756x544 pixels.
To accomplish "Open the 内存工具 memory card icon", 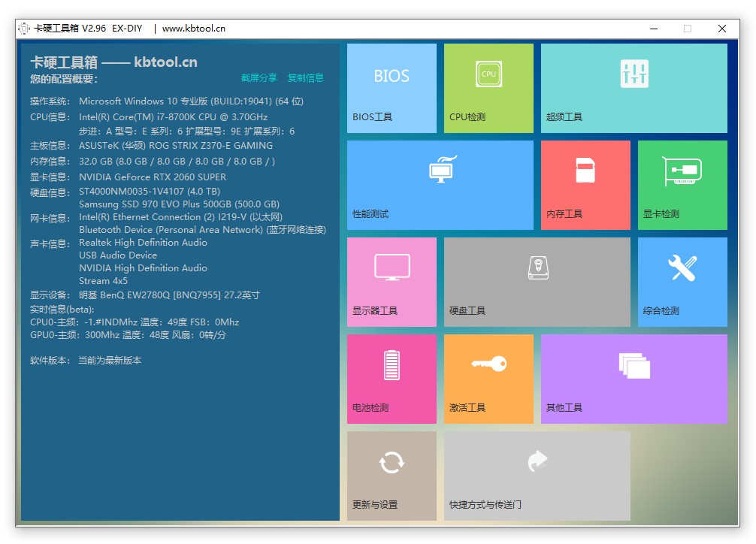I will [x=585, y=170].
